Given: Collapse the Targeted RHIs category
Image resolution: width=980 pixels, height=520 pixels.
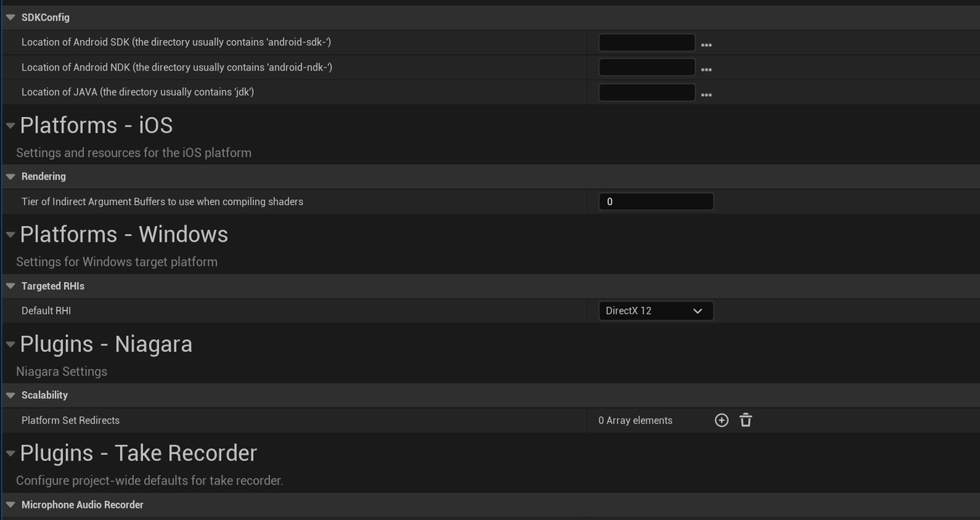Looking at the screenshot, I should point(10,286).
